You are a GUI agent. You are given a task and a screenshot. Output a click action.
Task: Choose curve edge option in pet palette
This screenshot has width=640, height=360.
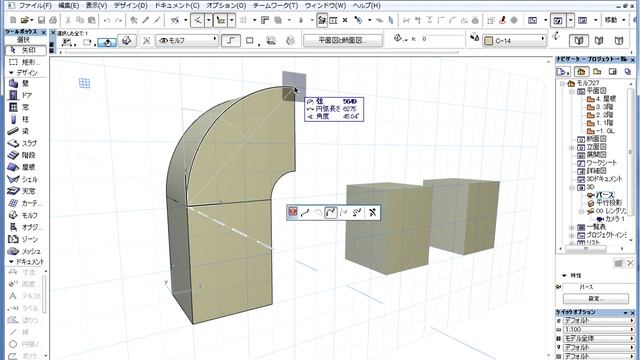(331, 212)
